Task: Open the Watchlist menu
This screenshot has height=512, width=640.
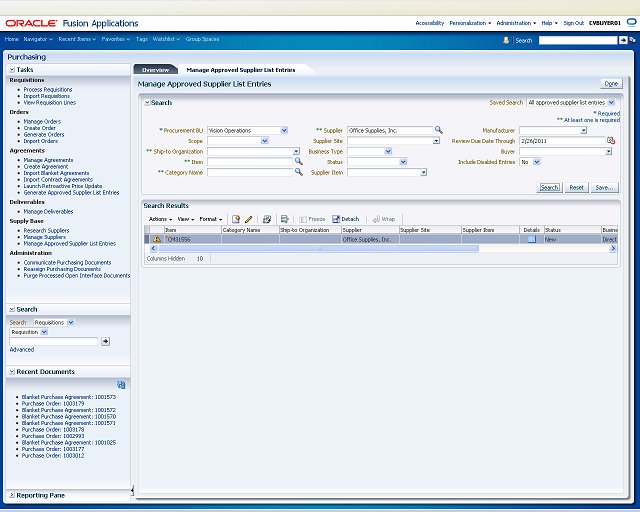Action: point(166,39)
